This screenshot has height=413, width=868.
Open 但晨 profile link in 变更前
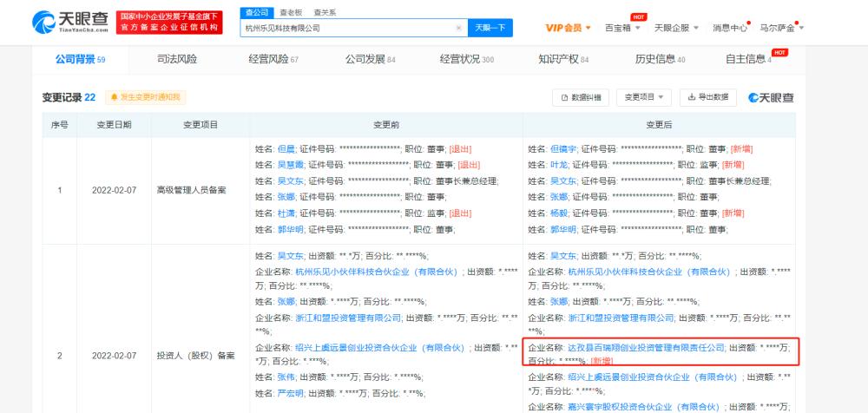(x=286, y=149)
